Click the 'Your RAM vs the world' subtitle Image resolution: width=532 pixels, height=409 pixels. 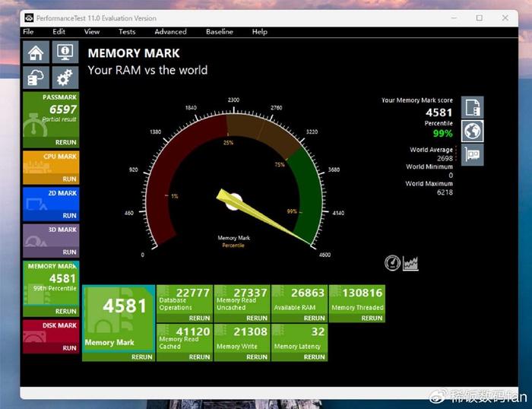click(x=147, y=70)
